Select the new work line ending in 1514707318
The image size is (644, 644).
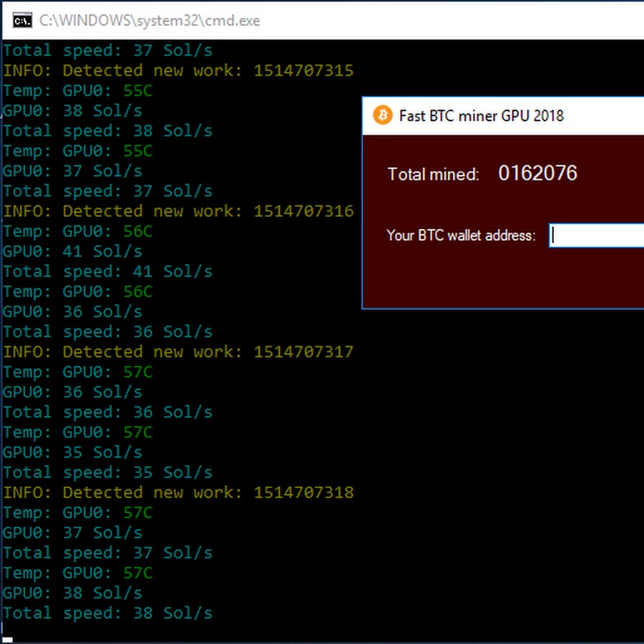[178, 492]
